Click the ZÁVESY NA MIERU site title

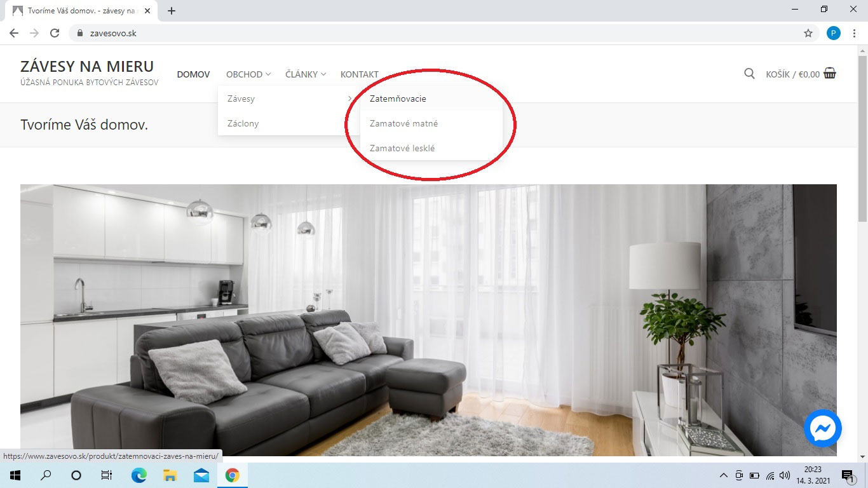click(87, 66)
